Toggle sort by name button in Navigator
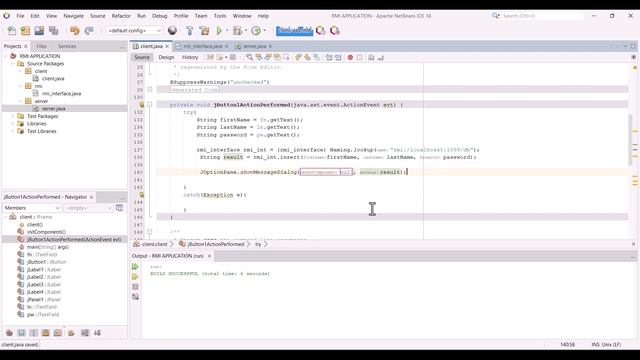This screenshot has width=640, height=360. point(85,333)
